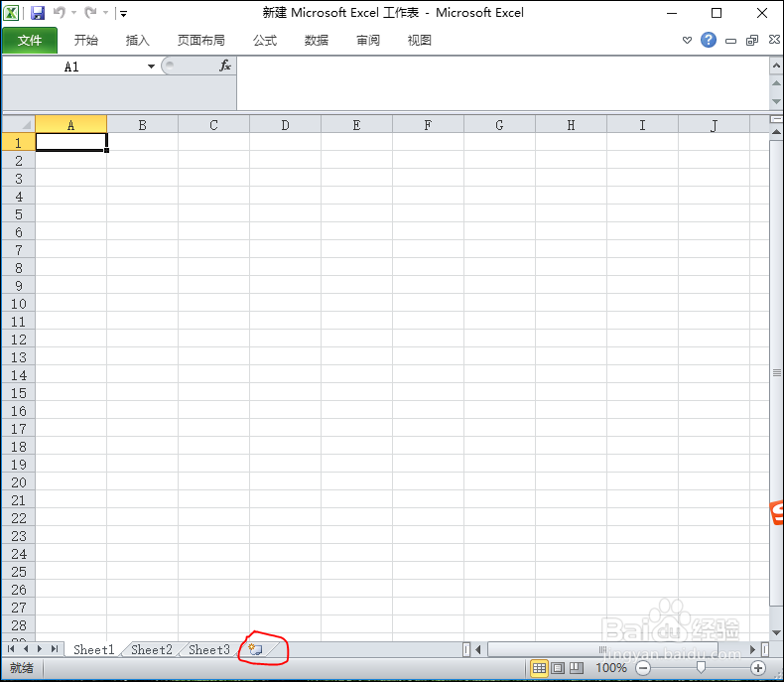The width and height of the screenshot is (784, 682).
Task: Click the tab split handle beside horizontal scrollbar
Action: click(x=466, y=649)
